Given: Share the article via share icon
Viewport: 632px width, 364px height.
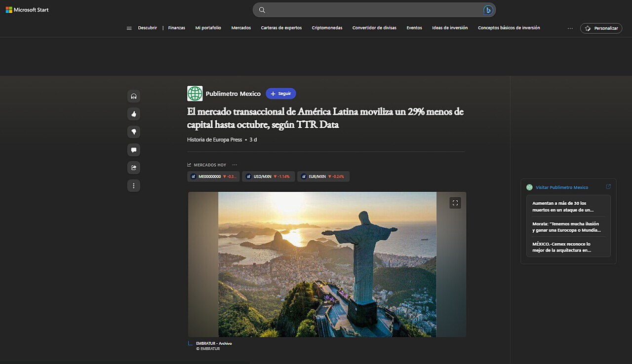Looking at the screenshot, I should tap(133, 168).
